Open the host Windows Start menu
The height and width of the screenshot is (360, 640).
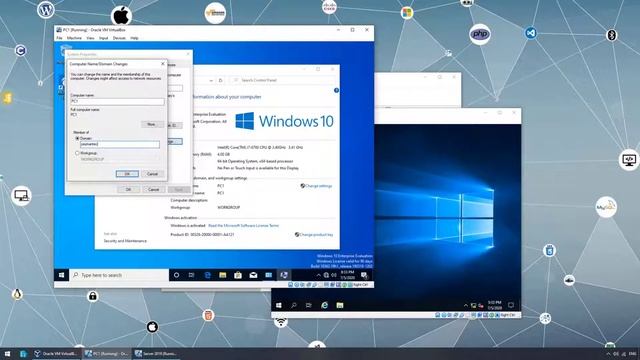click(7, 353)
